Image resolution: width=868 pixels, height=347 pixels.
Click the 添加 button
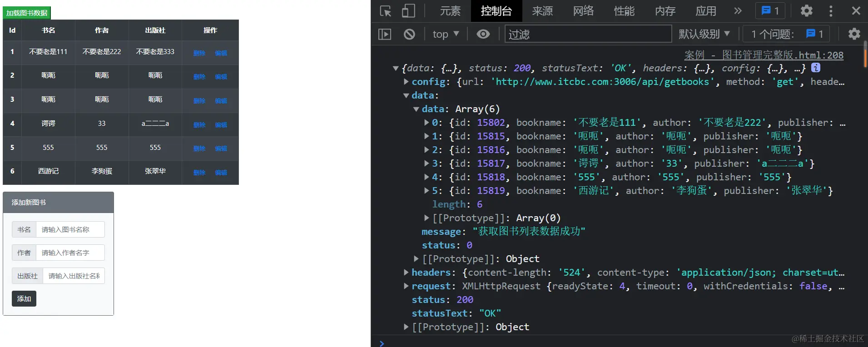pyautogui.click(x=24, y=298)
